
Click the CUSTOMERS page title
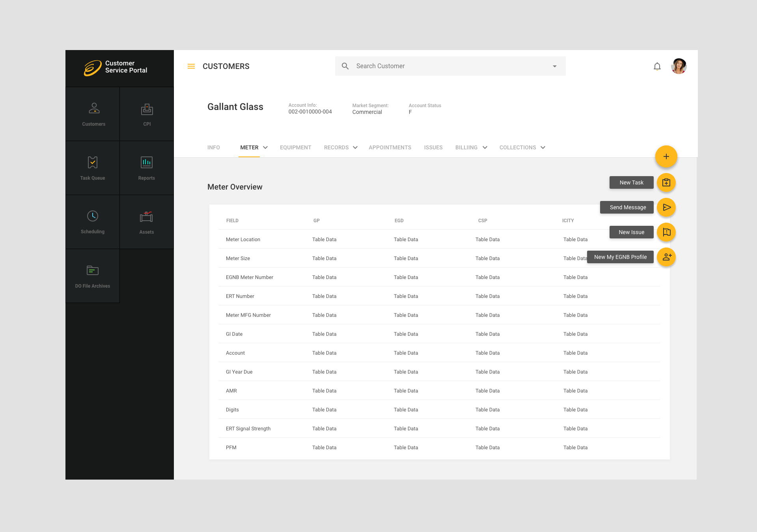coord(226,66)
